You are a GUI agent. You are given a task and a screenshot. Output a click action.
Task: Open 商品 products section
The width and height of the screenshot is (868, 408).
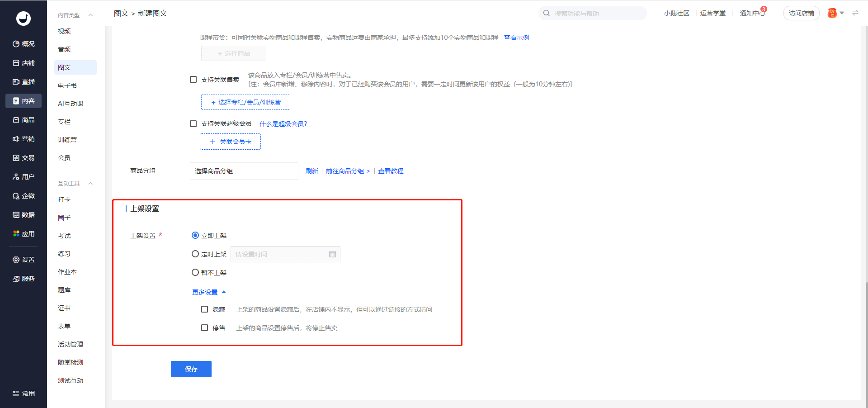pyautogui.click(x=24, y=120)
